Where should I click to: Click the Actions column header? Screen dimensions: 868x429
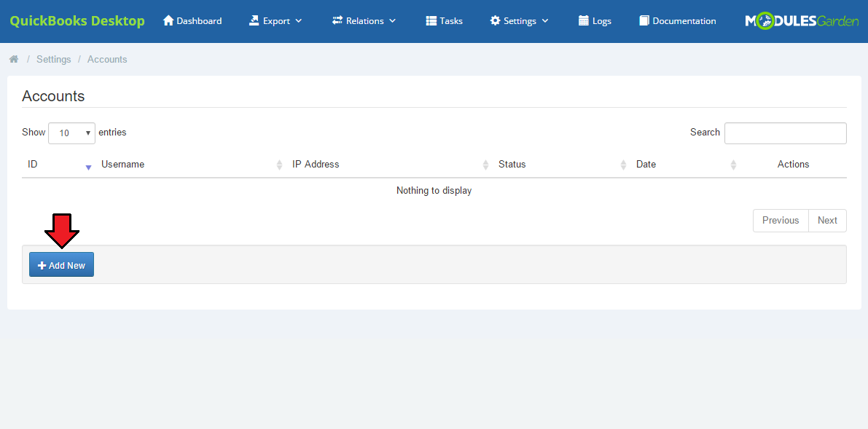point(793,165)
